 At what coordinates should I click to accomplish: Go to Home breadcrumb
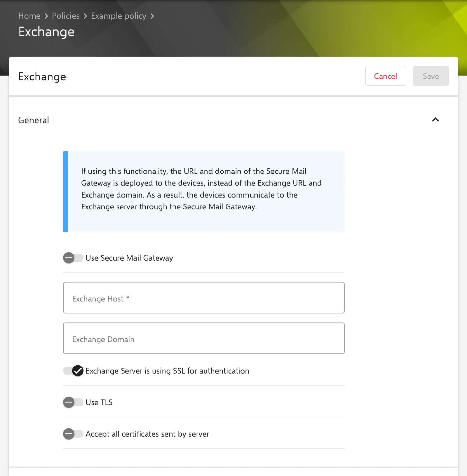29,16
